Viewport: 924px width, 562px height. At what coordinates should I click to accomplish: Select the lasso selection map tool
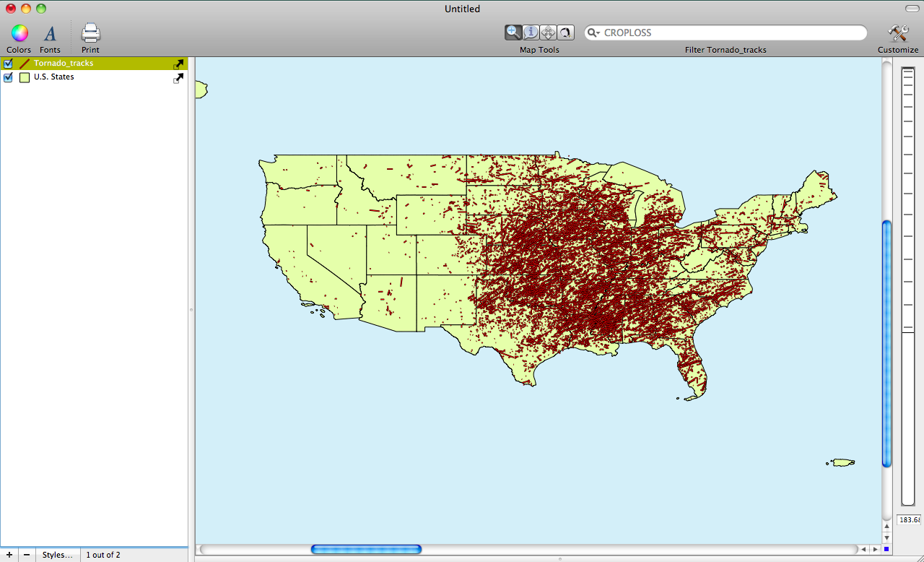565,33
